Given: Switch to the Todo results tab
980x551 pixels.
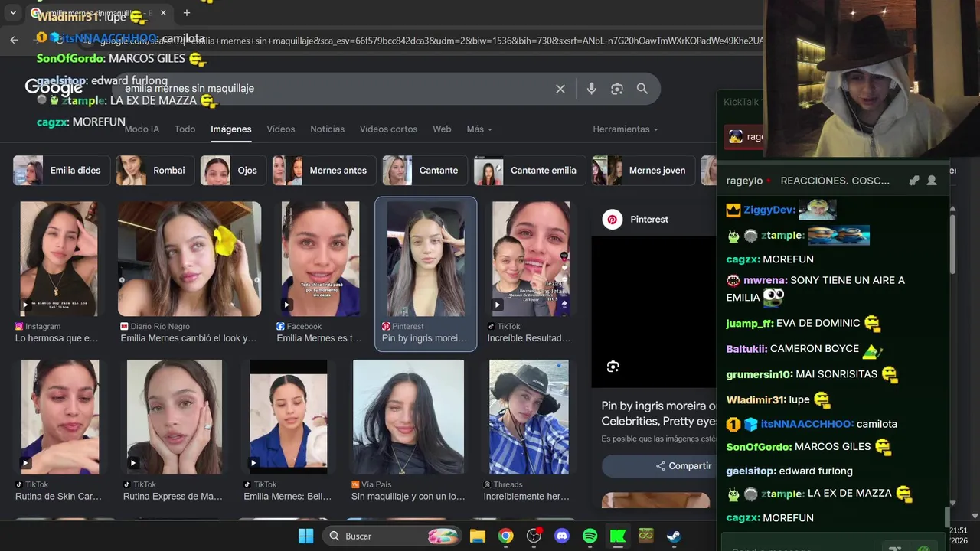Looking at the screenshot, I should click(185, 129).
